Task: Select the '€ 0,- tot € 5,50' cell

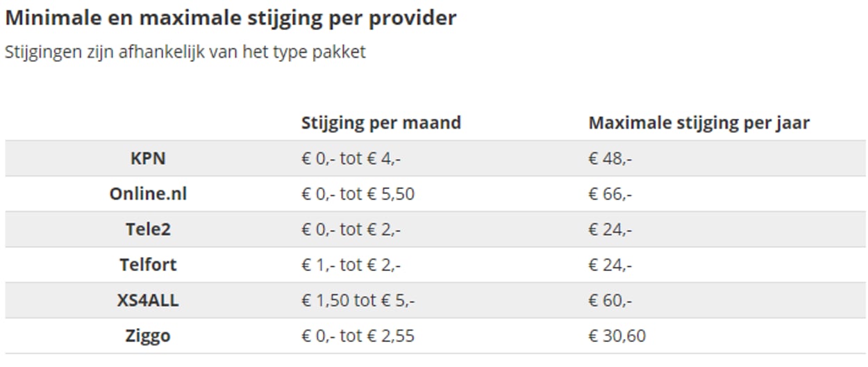Action: pos(358,194)
